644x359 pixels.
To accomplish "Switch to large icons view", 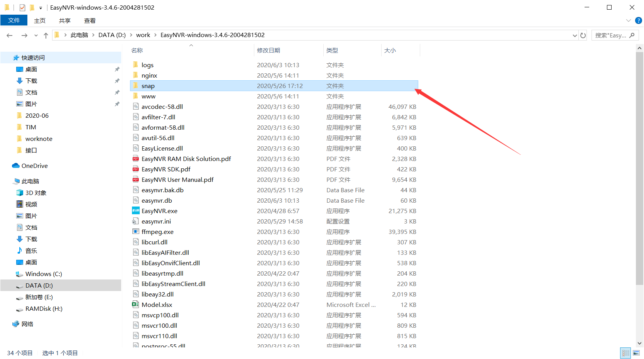I will (x=636, y=353).
